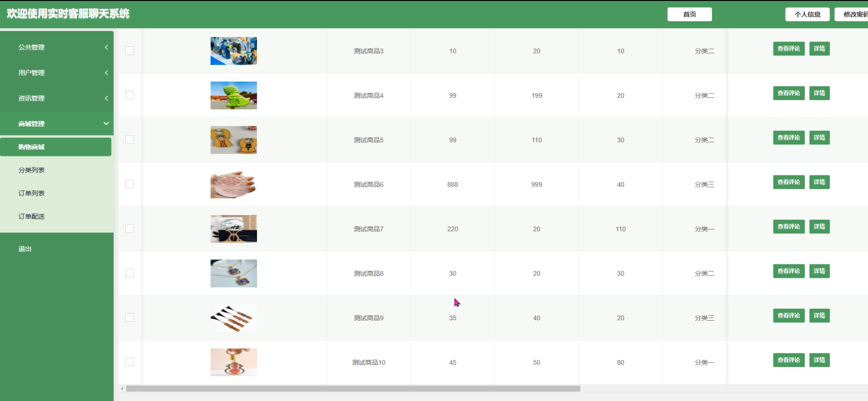Tick the checkbox for 测试商品9

pos(129,318)
